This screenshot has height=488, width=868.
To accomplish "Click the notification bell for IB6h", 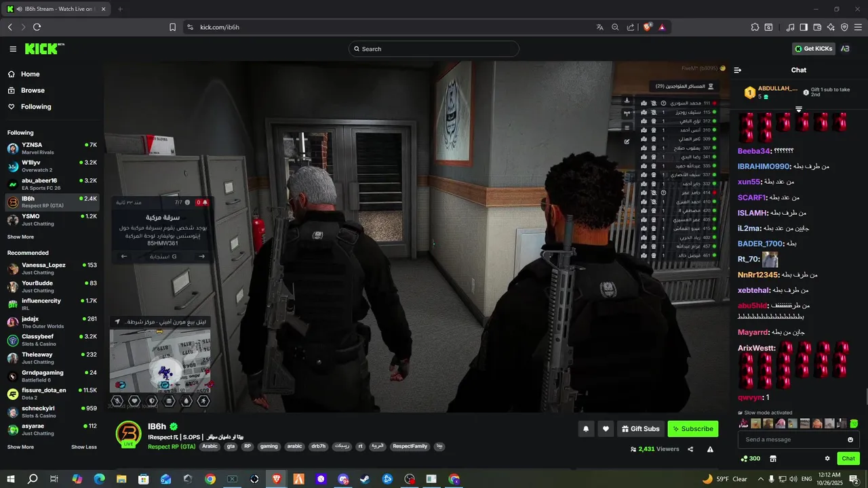I will [x=586, y=428].
